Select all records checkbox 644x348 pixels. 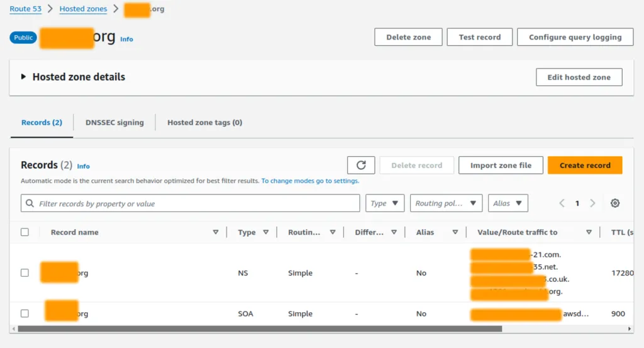click(25, 232)
